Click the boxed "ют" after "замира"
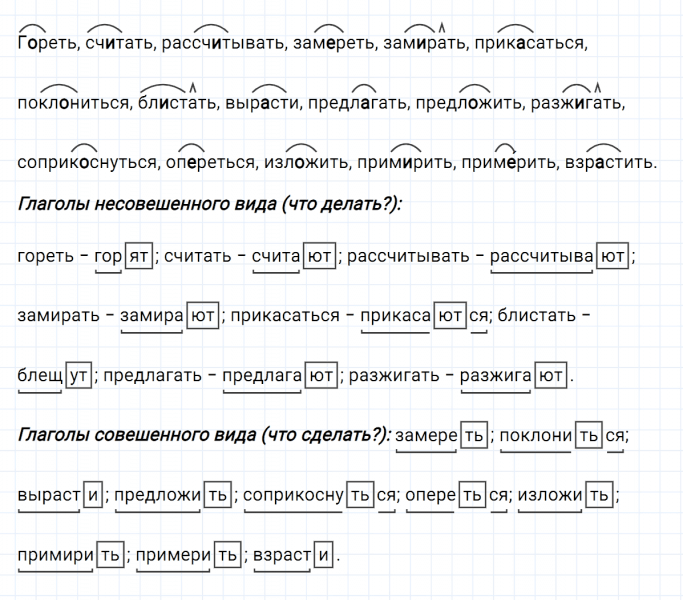The image size is (683, 600). click(x=203, y=316)
